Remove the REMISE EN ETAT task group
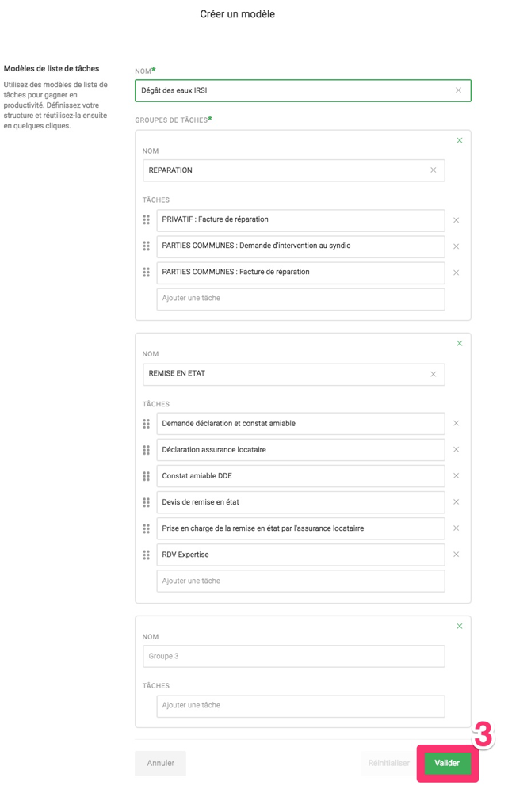 (460, 344)
